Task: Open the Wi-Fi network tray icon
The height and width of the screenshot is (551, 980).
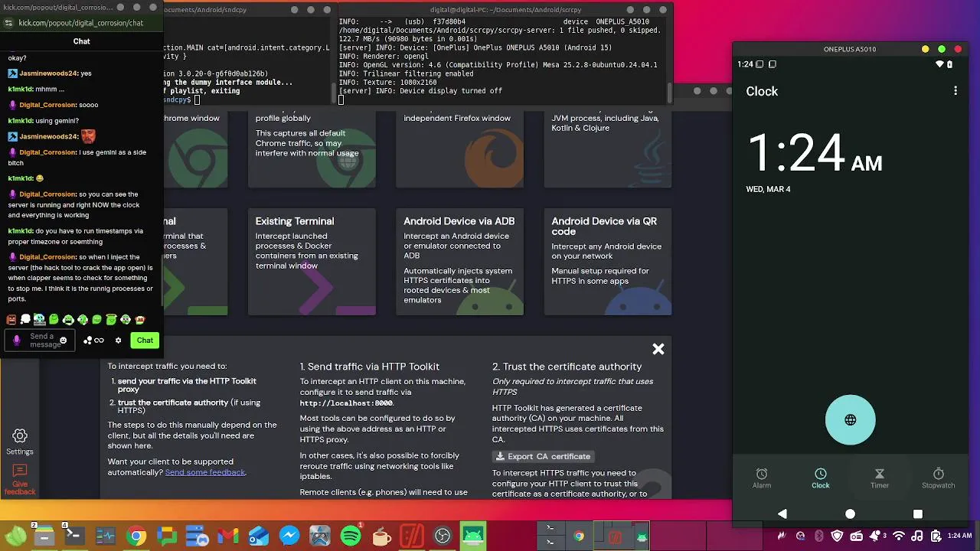Action: pos(900,536)
